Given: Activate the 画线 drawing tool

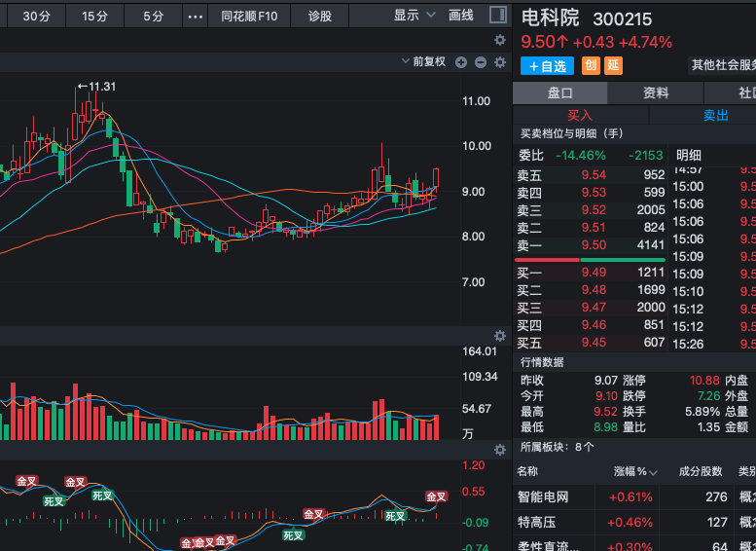Looking at the screenshot, I should click(461, 16).
